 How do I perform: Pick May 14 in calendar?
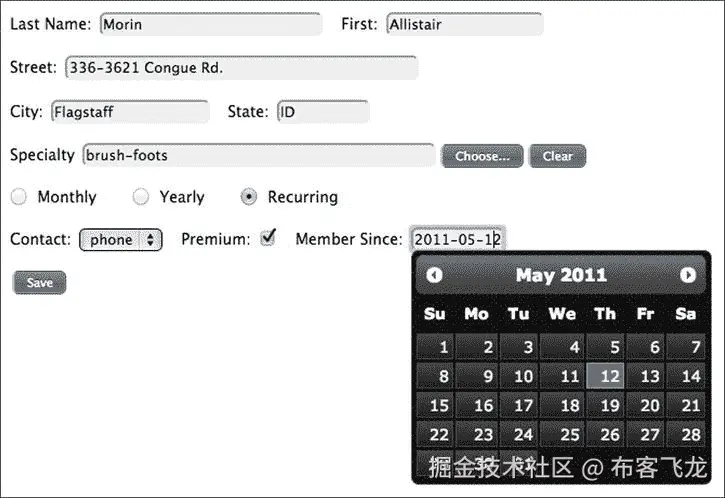pos(686,376)
